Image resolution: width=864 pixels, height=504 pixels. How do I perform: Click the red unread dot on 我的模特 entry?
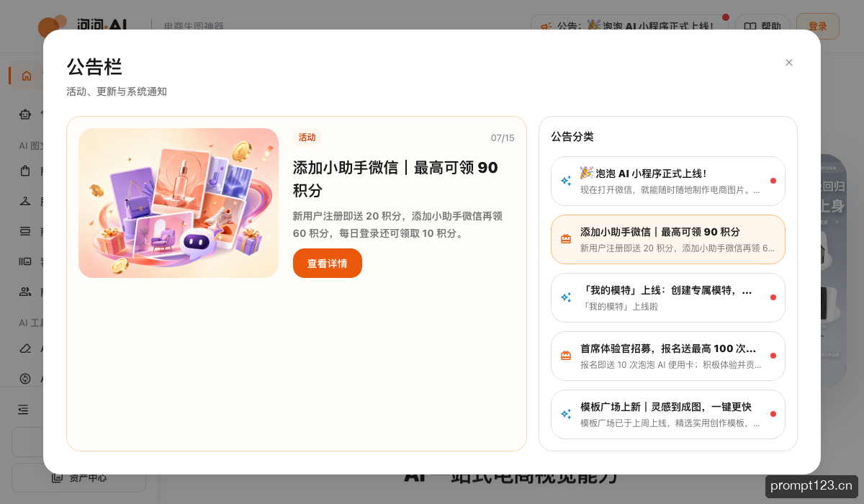pos(773,297)
